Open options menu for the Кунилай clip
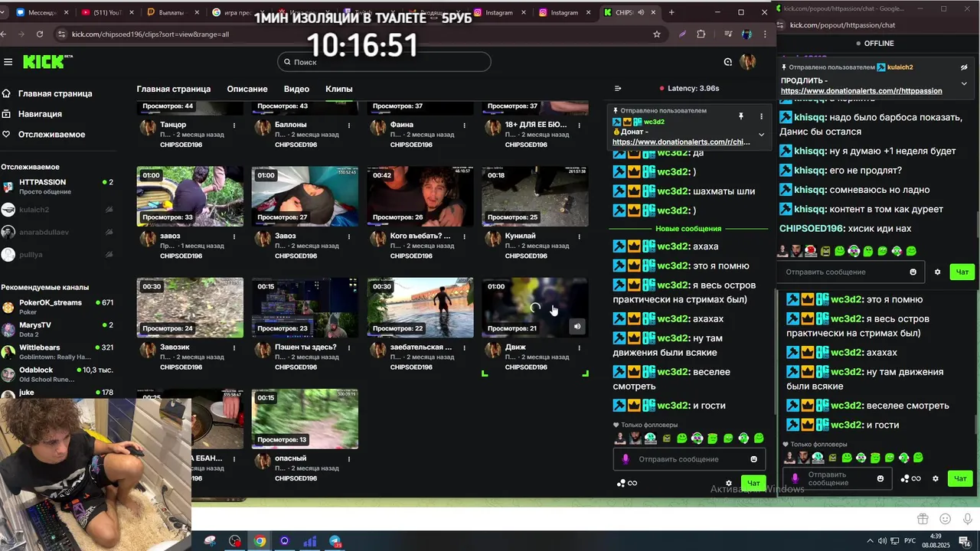980x551 pixels. 580,236
